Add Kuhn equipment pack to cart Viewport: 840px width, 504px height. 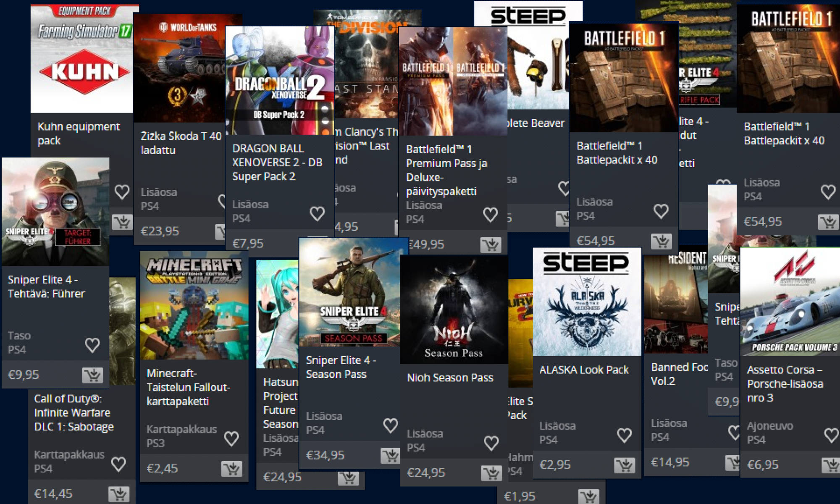[x=122, y=222]
